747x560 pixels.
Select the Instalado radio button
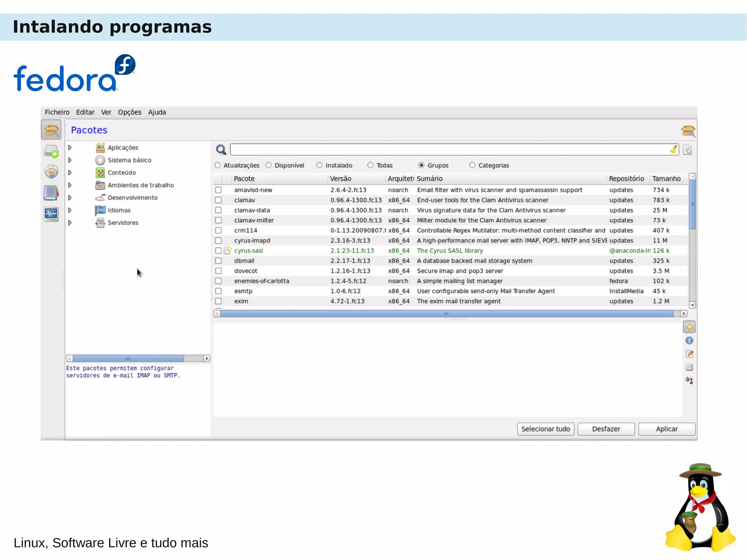(320, 165)
